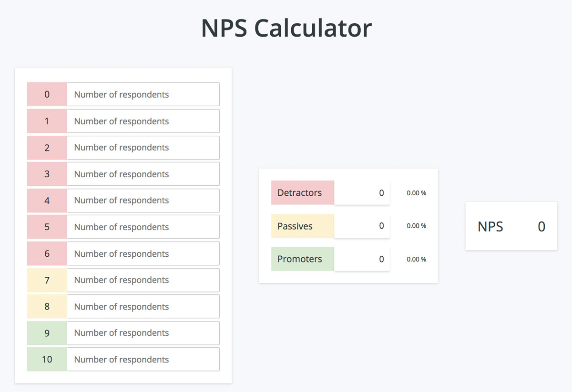The width and height of the screenshot is (572, 392).
Task: Click the respondents input for score 7
Action: (x=143, y=280)
